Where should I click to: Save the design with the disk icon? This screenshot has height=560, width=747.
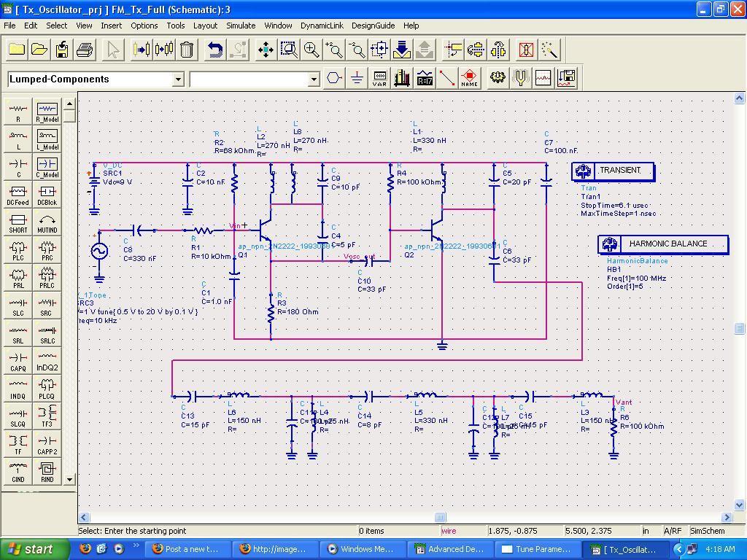62,50
